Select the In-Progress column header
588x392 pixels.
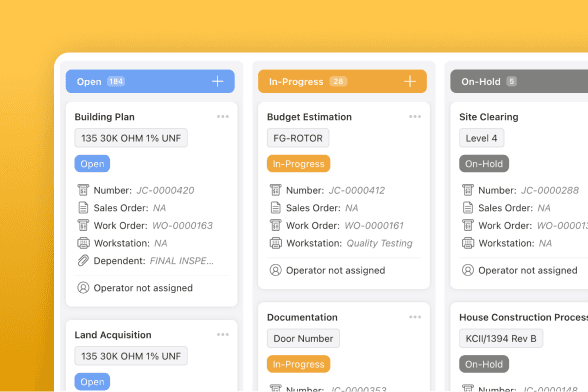[342, 81]
